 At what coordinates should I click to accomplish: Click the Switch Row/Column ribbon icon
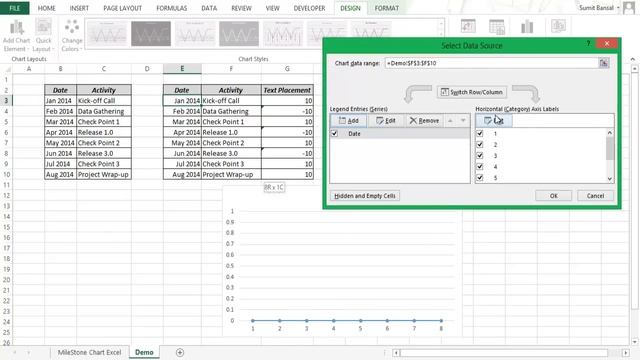tap(468, 26)
